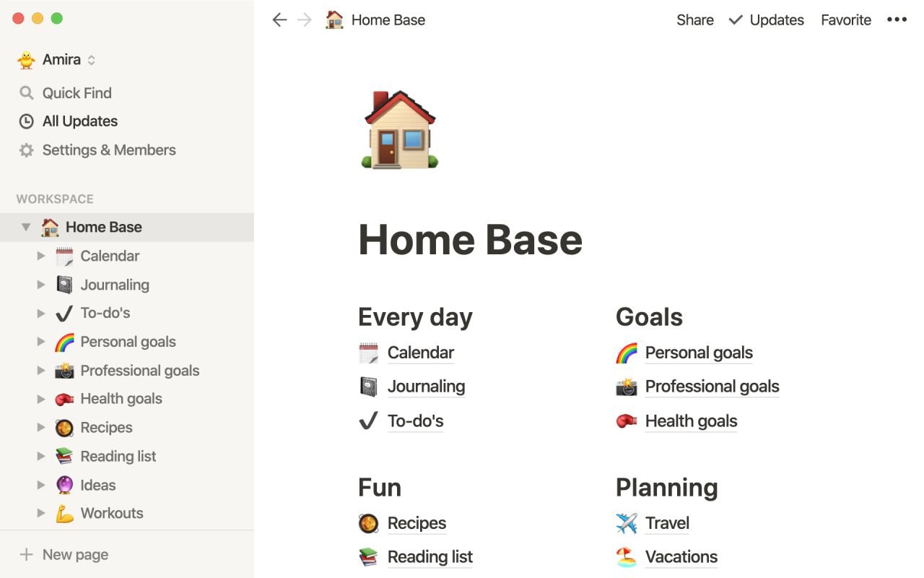Click the Home Base page title
This screenshot has width=924, height=578.
pos(470,240)
